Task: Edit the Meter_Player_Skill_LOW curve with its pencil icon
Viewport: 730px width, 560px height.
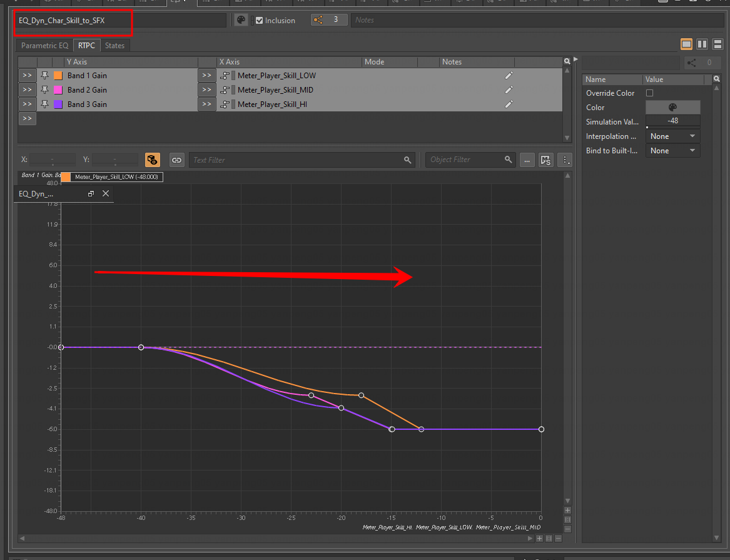Action: click(509, 76)
